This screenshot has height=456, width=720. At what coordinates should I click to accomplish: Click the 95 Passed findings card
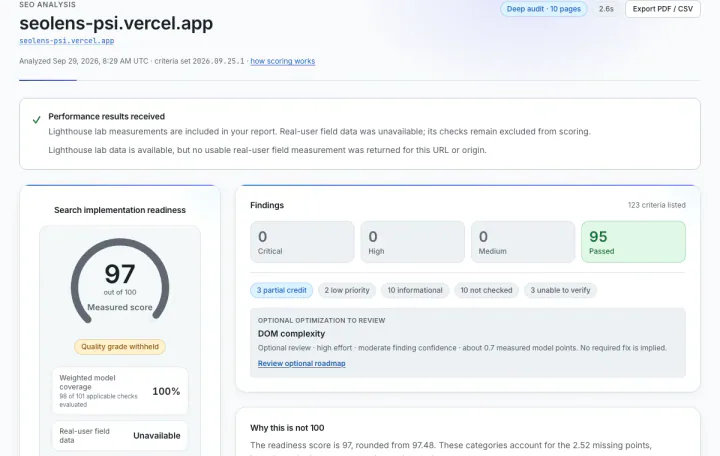point(633,242)
